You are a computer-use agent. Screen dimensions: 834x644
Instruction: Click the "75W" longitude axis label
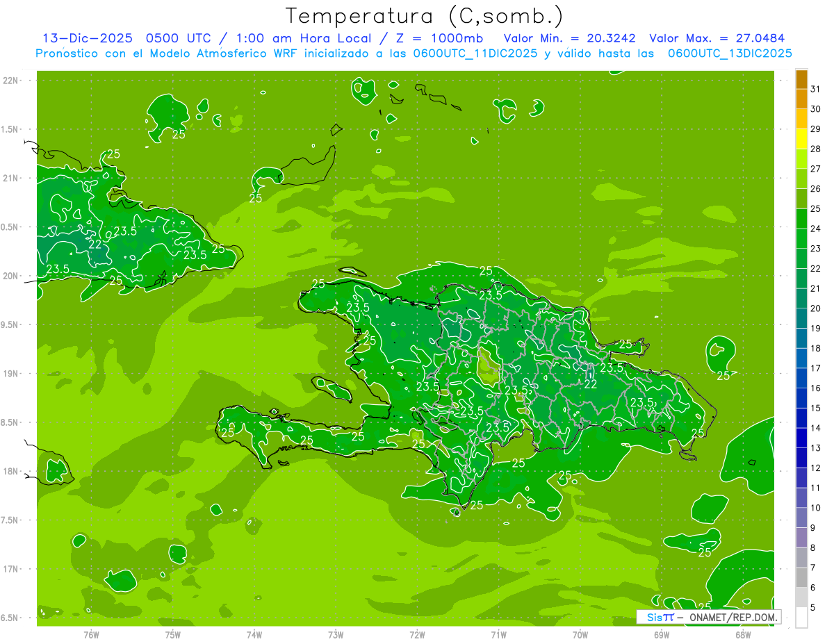click(173, 635)
